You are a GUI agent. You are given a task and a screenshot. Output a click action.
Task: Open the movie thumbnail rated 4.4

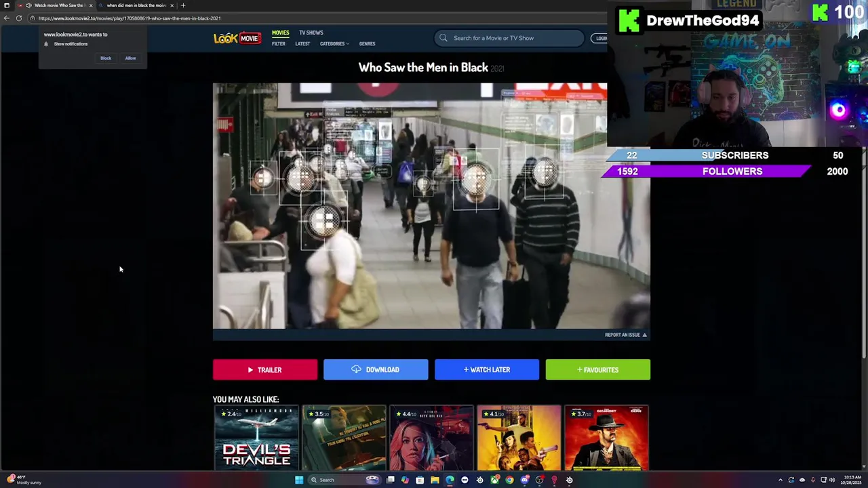(431, 438)
